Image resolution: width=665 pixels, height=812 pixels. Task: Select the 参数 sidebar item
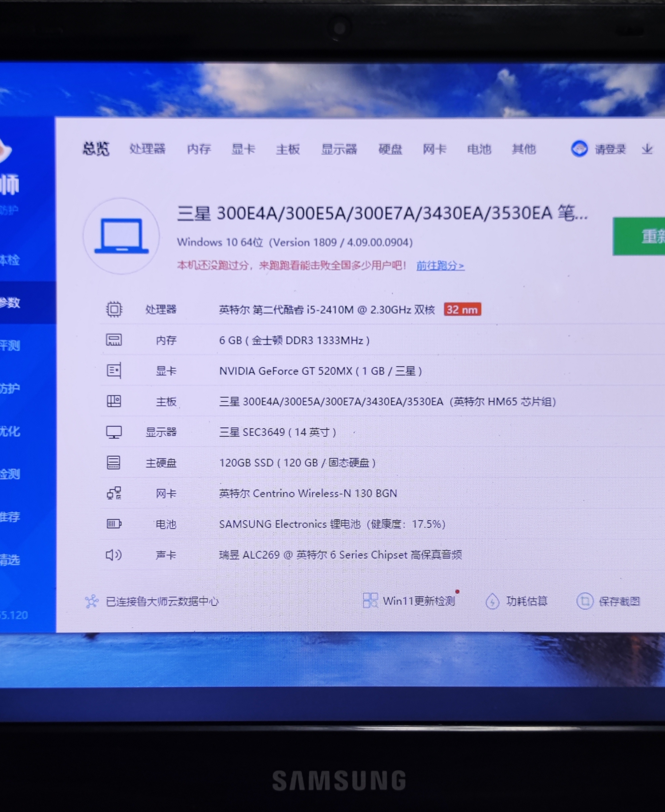pos(27,303)
